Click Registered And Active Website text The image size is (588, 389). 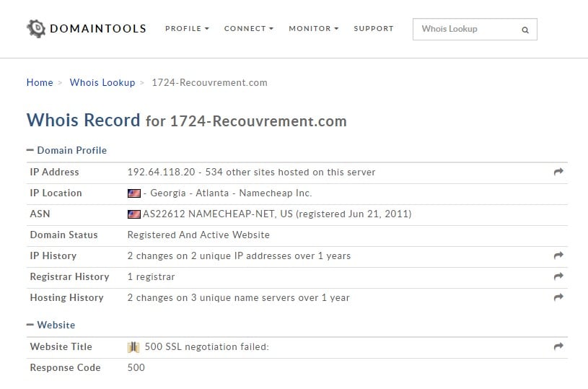point(198,235)
